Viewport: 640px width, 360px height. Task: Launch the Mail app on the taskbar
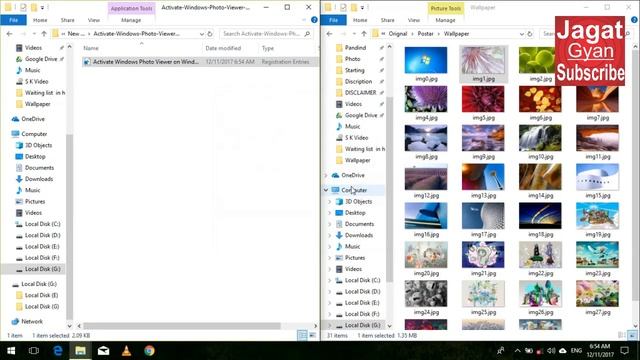(x=103, y=351)
